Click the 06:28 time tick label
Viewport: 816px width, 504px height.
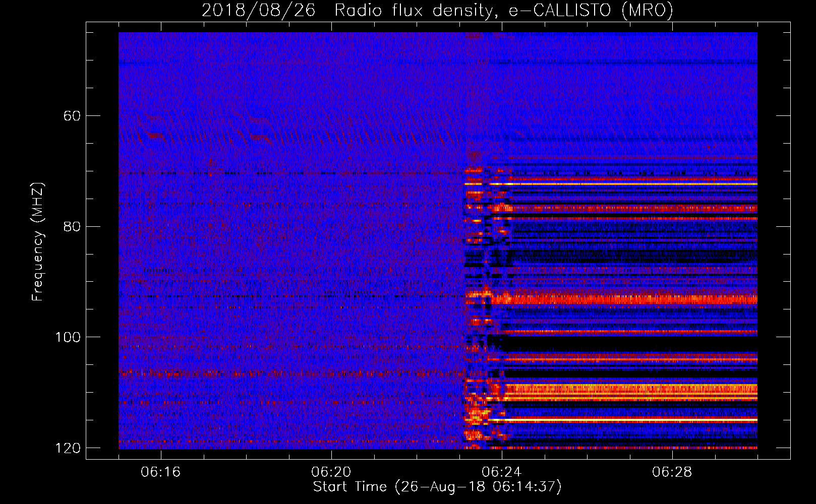point(672,472)
